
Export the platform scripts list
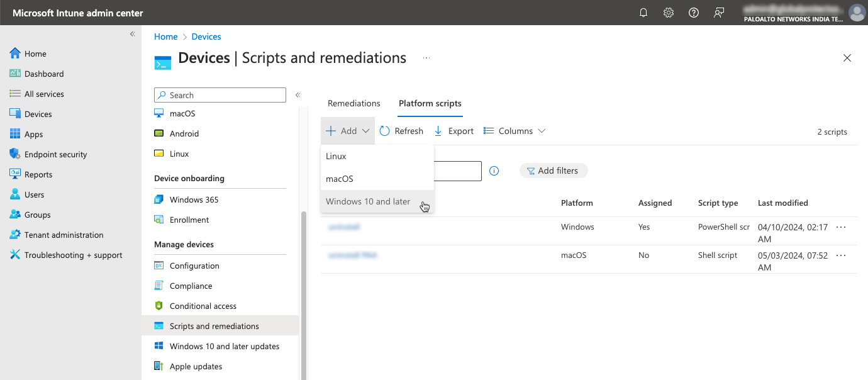click(x=453, y=131)
